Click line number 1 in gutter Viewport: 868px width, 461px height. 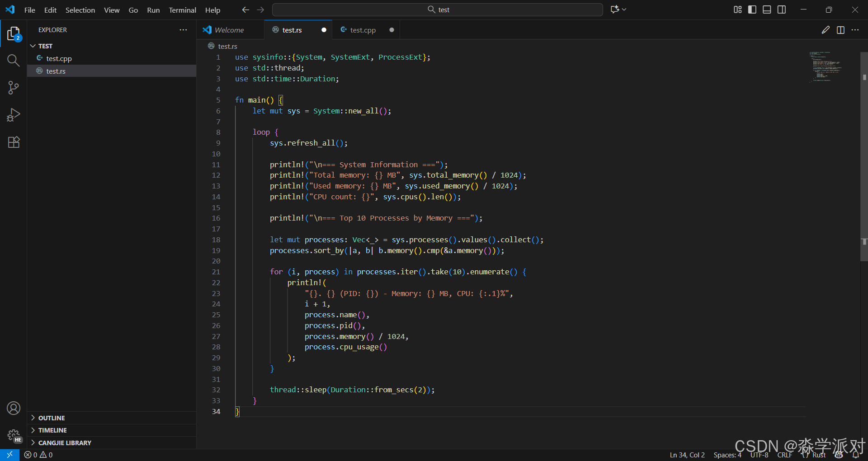(218, 57)
